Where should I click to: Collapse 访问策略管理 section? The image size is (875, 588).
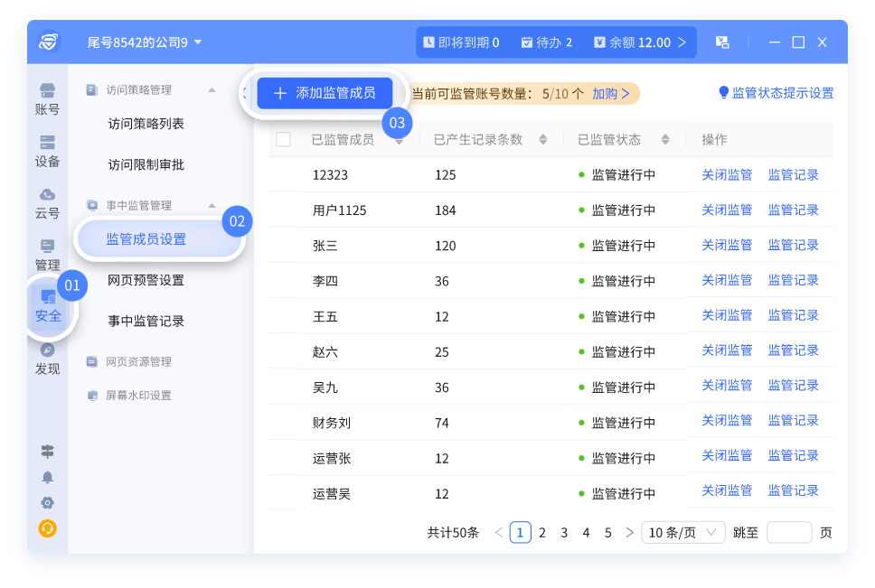pos(212,90)
